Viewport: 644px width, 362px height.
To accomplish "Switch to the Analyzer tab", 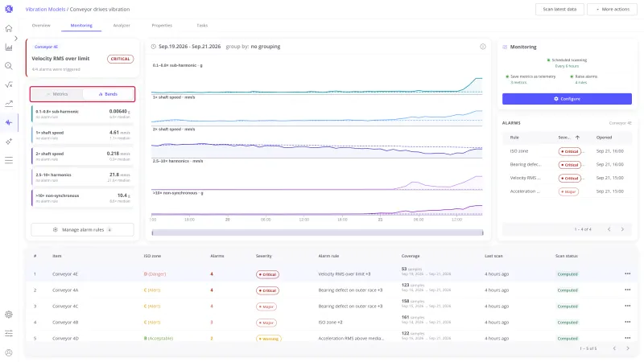I will tap(122, 26).
